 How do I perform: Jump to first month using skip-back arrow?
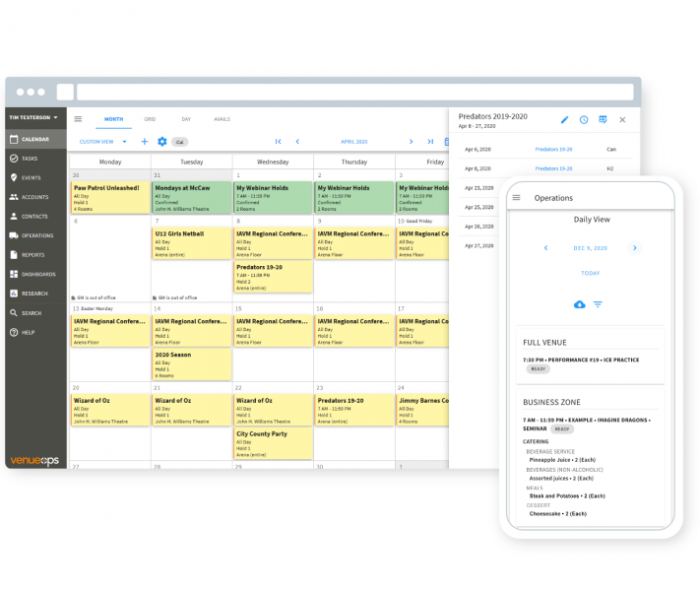[279, 142]
